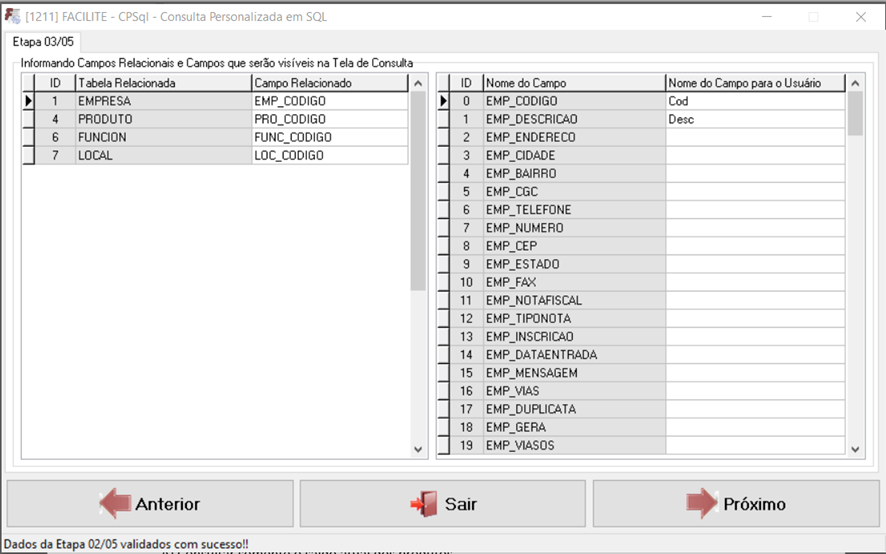Viewport: 886px width, 554px height.
Task: Select the EMP_NOTAFISCAL field row
Action: pyautogui.click(x=641, y=300)
